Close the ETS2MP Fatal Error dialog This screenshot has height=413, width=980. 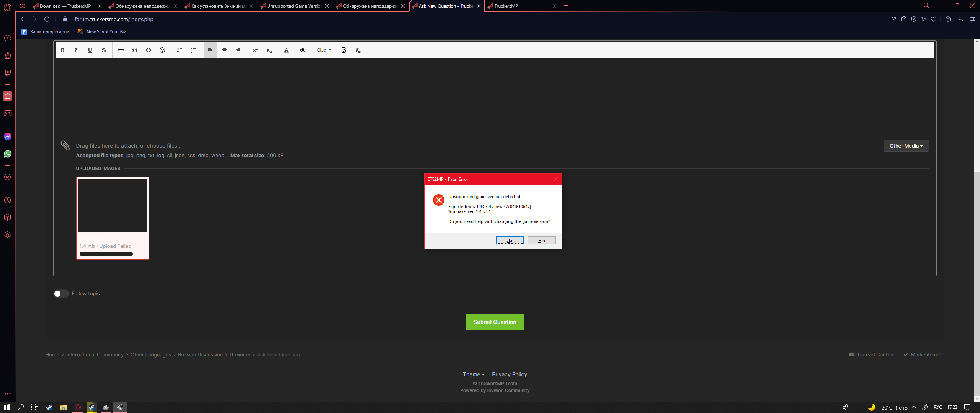click(x=556, y=179)
